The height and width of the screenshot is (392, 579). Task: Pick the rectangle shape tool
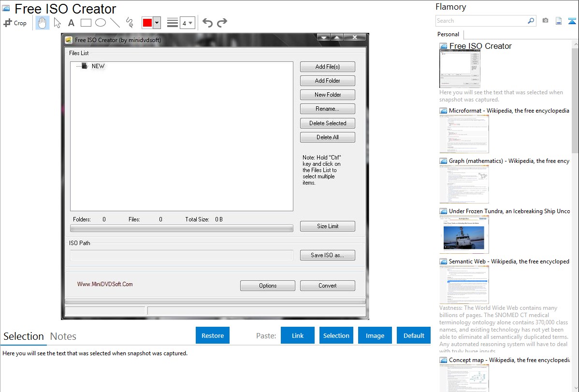coord(86,23)
